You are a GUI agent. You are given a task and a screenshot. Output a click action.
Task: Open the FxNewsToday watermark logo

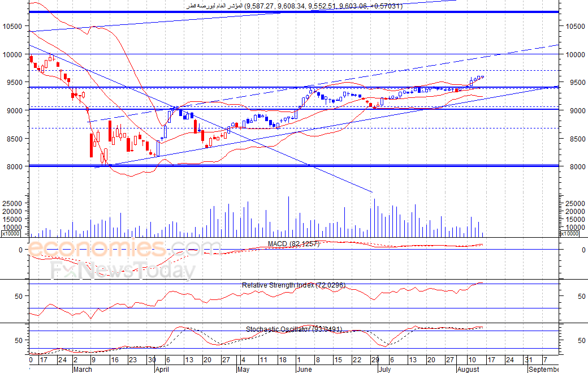click(x=123, y=270)
